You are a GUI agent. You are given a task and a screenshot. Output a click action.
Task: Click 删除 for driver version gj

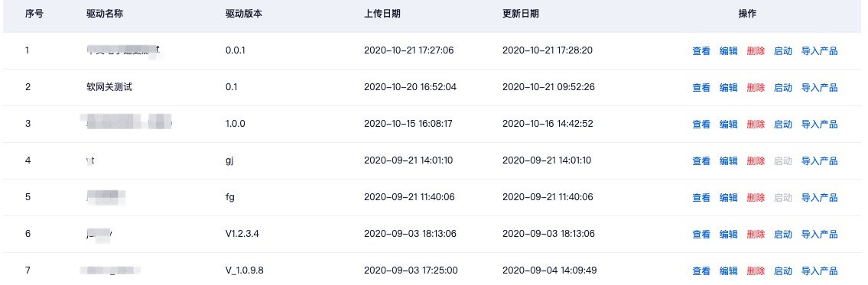pos(756,161)
